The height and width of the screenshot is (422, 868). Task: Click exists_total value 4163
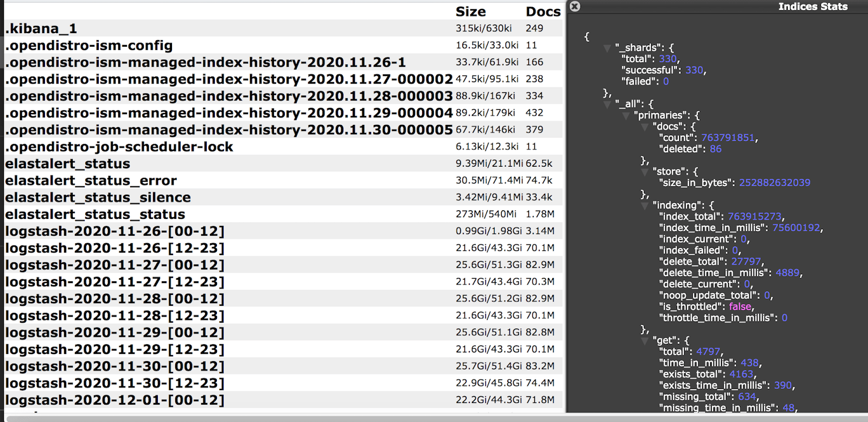(x=741, y=374)
